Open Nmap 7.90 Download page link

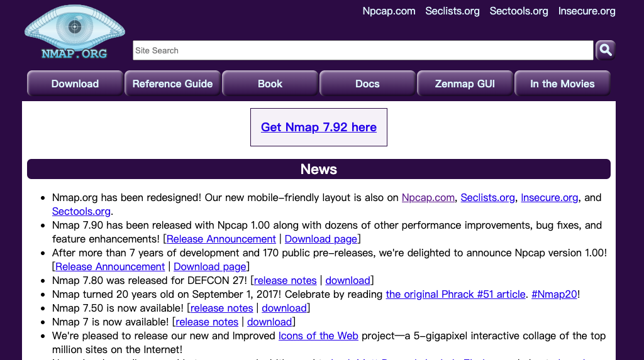321,239
